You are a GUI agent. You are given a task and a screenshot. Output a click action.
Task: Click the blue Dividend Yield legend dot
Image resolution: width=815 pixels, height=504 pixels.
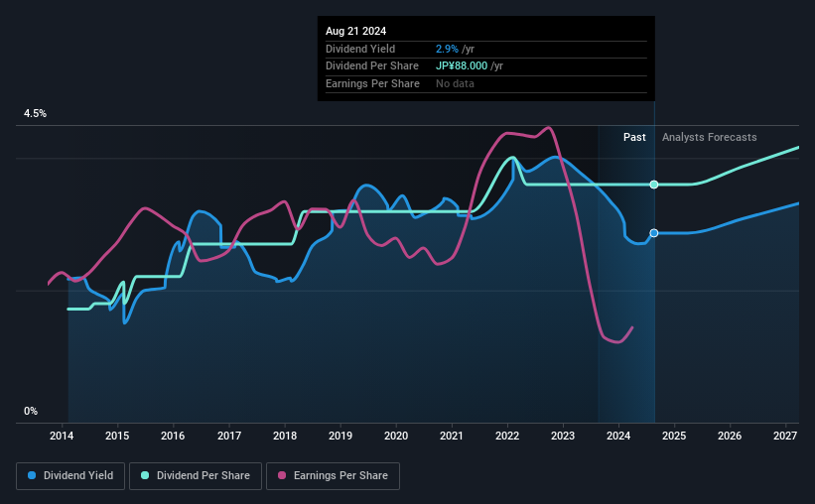[32, 475]
